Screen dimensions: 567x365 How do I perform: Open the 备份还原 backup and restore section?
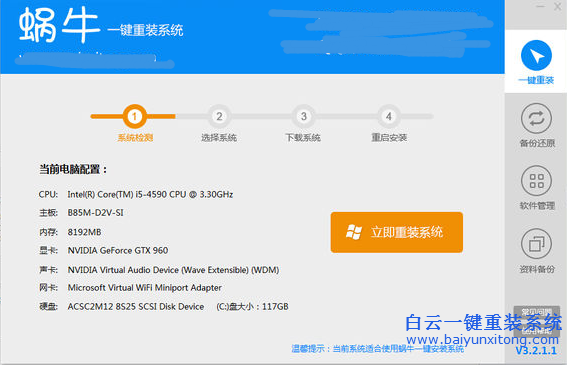[537, 125]
